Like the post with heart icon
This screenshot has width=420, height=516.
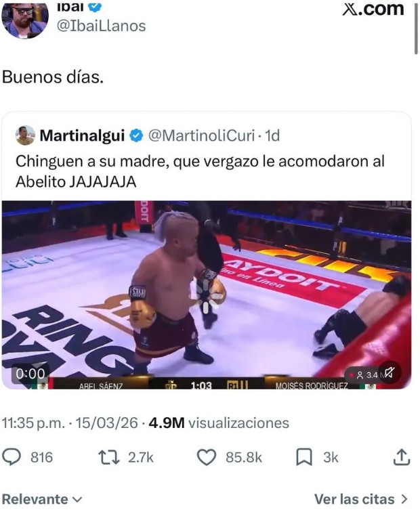coord(207,457)
